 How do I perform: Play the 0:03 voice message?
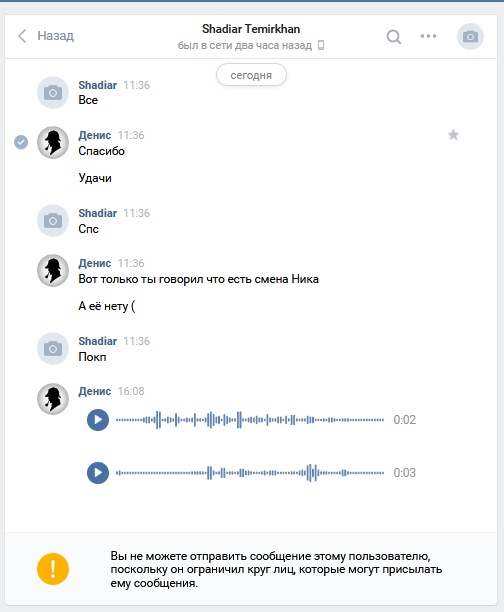(98, 473)
